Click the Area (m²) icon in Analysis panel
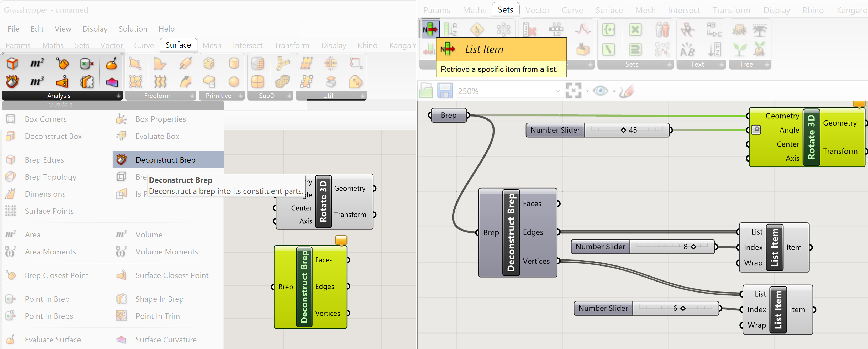The height and width of the screenshot is (349, 868). 37,63
